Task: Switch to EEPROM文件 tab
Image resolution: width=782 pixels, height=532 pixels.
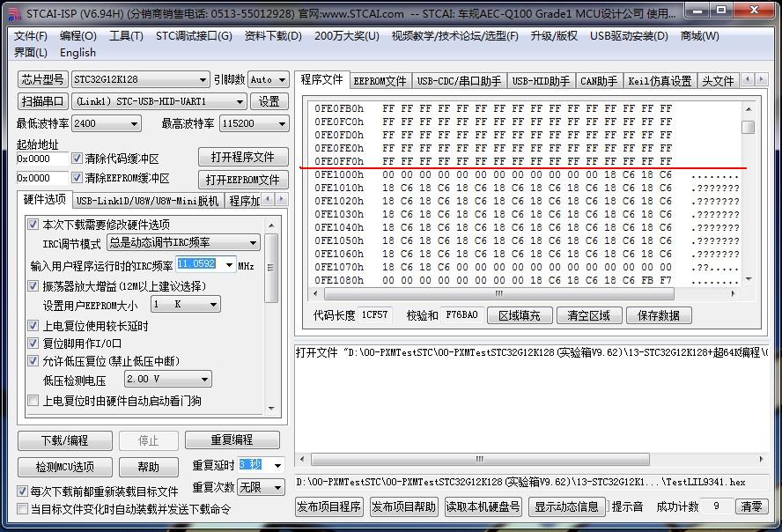Action: (380, 81)
